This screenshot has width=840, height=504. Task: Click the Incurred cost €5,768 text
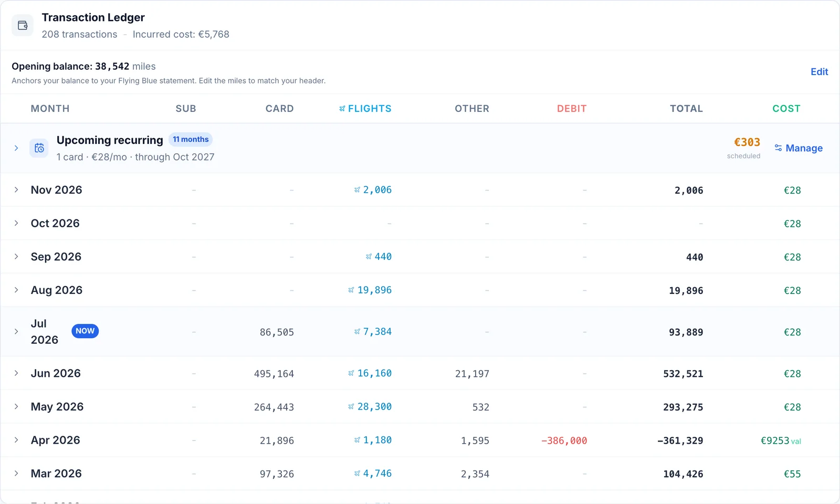point(181,34)
